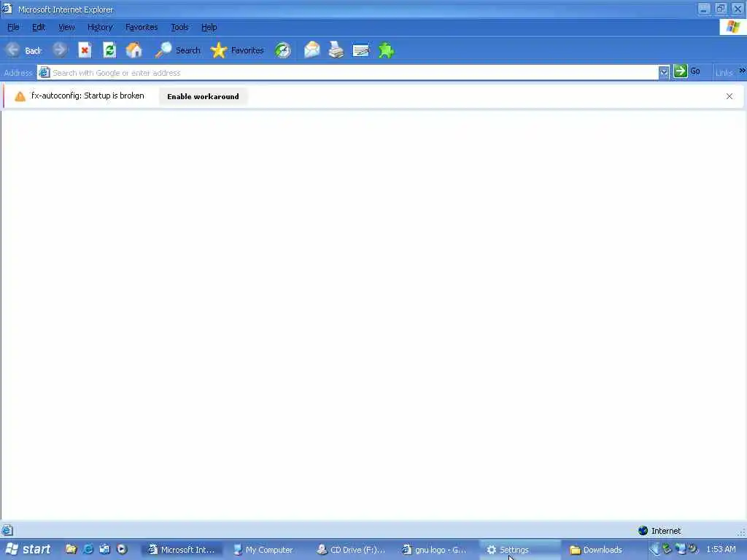The image size is (747, 560).
Task: Click the taskbar clock showing 1:53 AM
Action: 721,550
